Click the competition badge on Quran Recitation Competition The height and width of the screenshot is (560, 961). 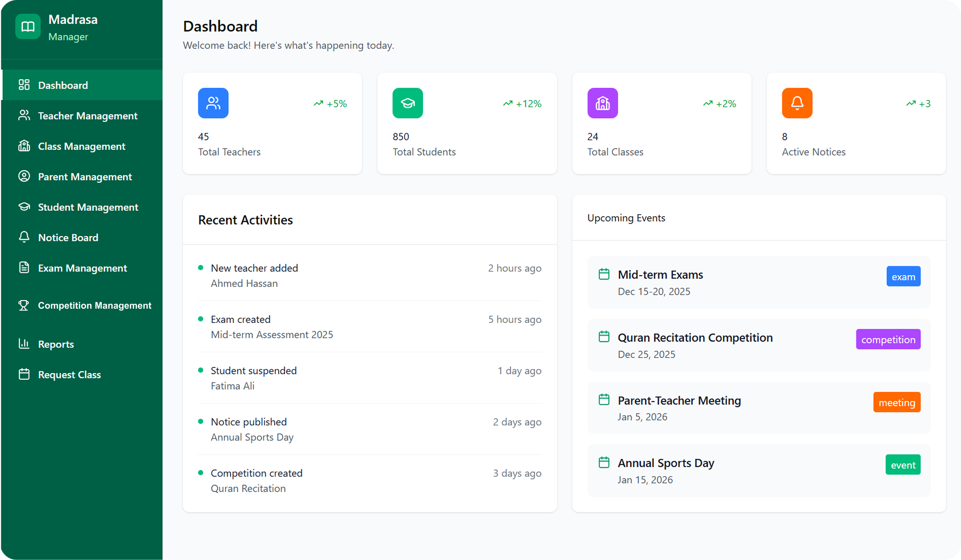(888, 339)
